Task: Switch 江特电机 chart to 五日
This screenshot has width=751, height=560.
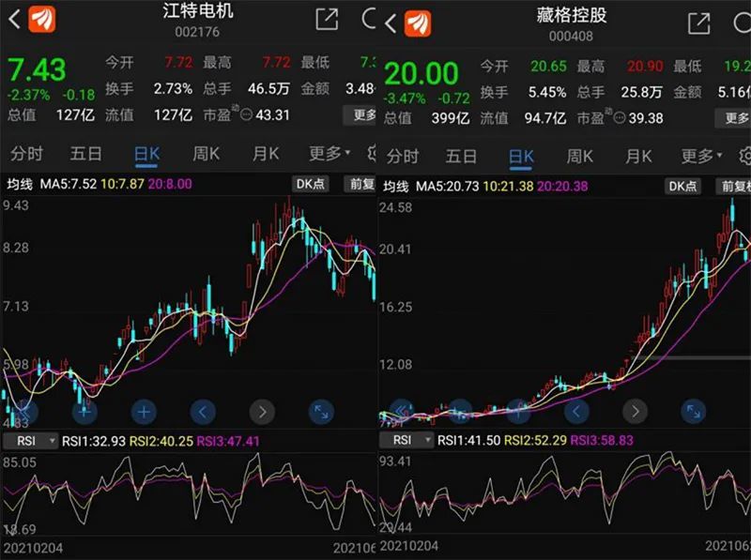Action: (86, 154)
